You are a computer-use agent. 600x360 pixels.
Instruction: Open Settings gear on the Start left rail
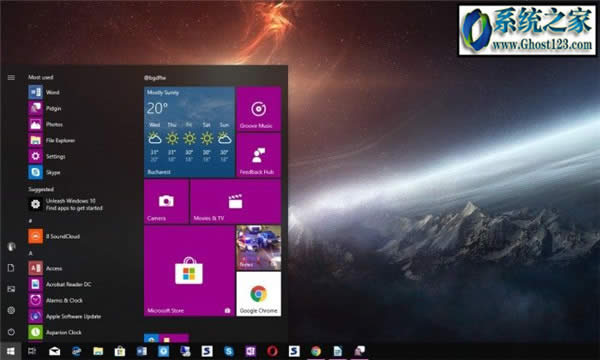(x=11, y=310)
